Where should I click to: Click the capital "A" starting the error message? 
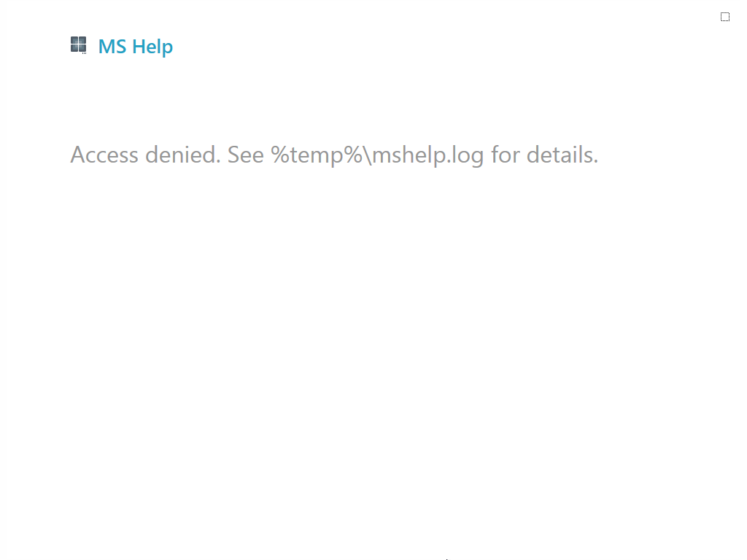tap(77, 155)
